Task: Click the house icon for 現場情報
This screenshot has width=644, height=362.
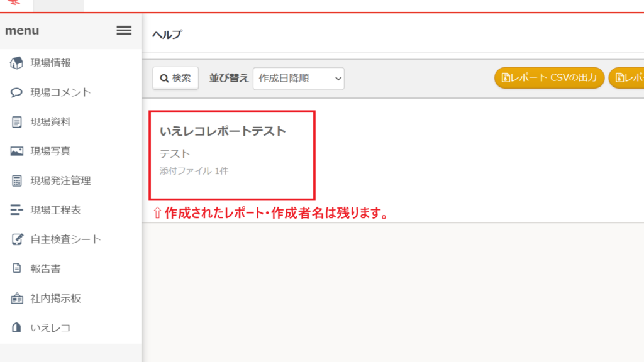Action: [17, 63]
